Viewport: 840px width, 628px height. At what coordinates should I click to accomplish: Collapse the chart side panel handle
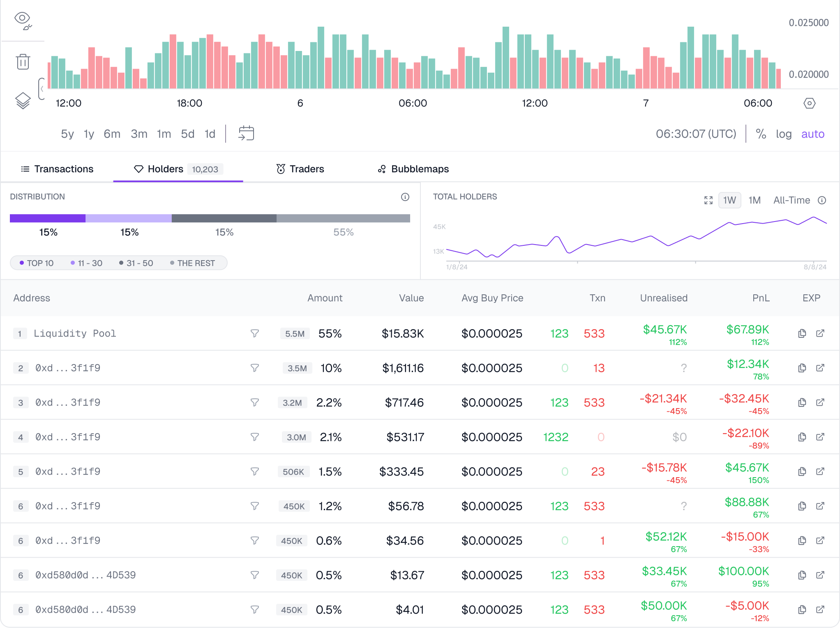click(x=42, y=89)
